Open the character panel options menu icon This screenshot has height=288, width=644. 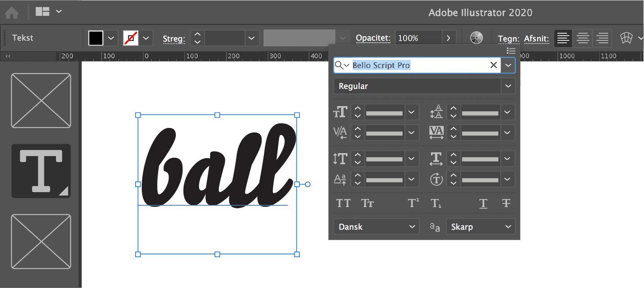[x=511, y=51]
